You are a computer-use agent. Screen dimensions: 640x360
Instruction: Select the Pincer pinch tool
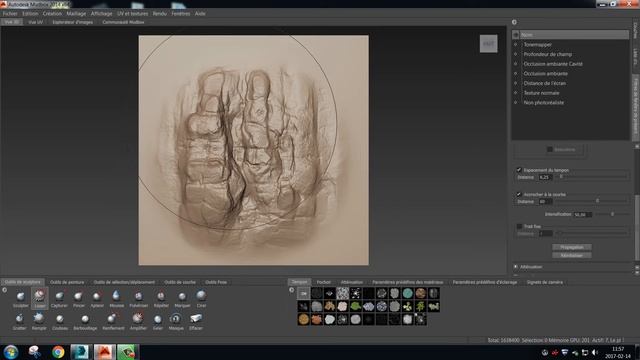pos(78,299)
